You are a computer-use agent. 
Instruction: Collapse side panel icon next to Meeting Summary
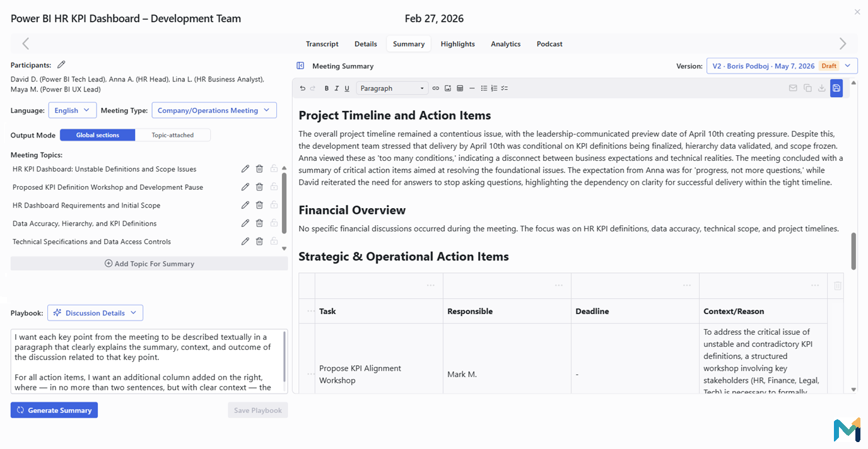click(300, 66)
